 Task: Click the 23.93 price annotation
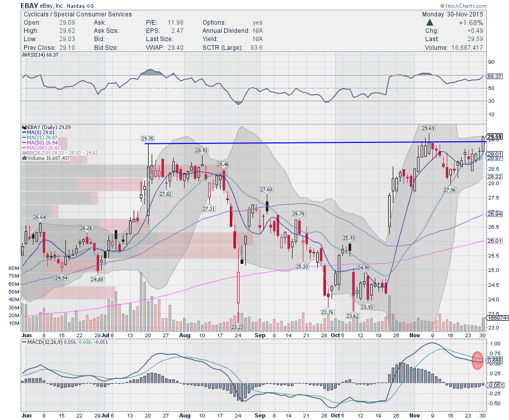(367, 307)
